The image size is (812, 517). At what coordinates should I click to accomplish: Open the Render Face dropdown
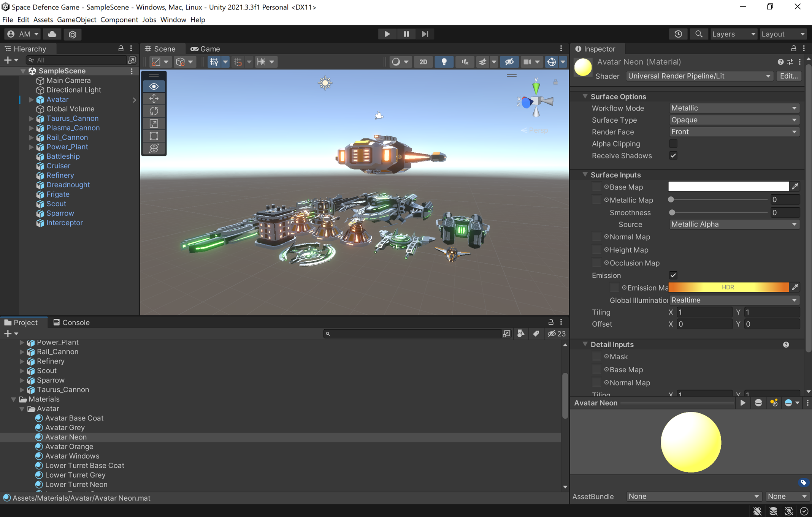click(x=734, y=131)
